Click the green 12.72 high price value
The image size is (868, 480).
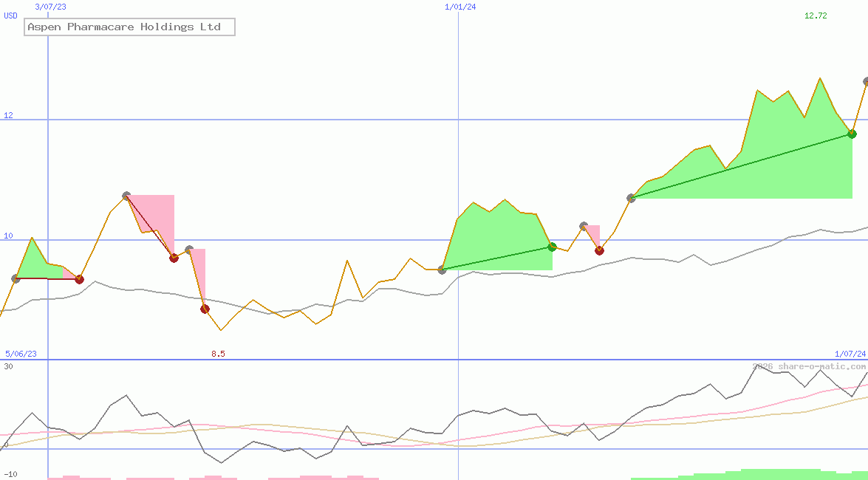816,16
